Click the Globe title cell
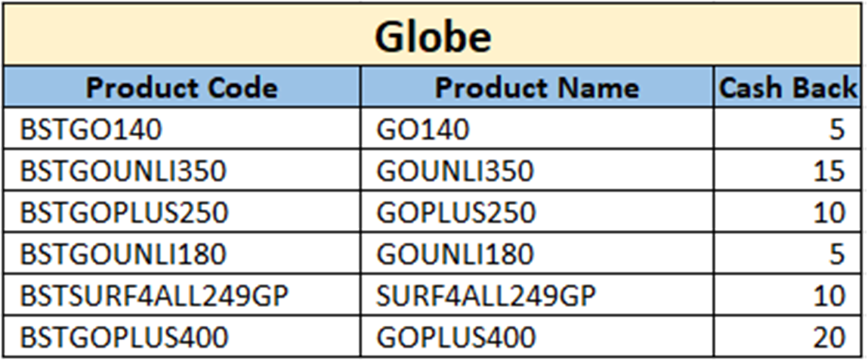 point(433,36)
